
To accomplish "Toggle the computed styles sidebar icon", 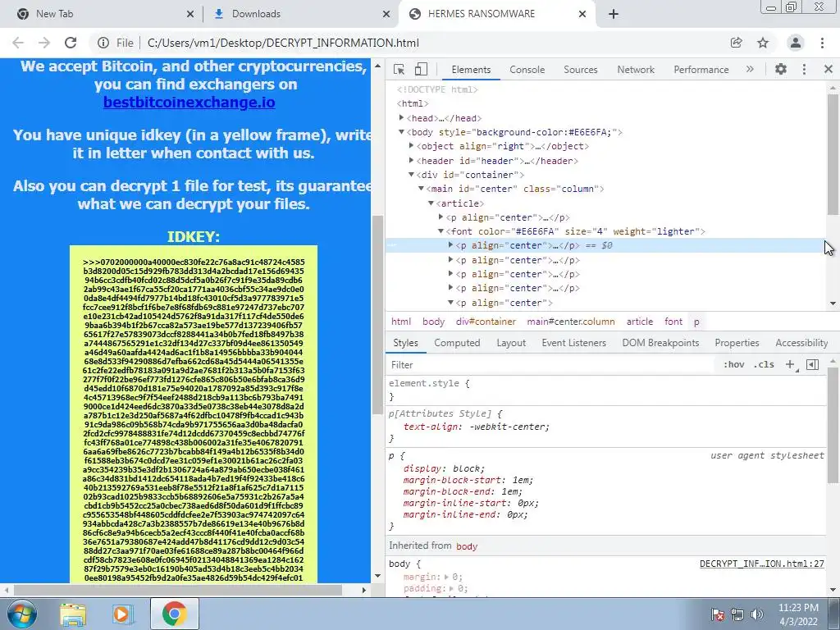I will (812, 364).
